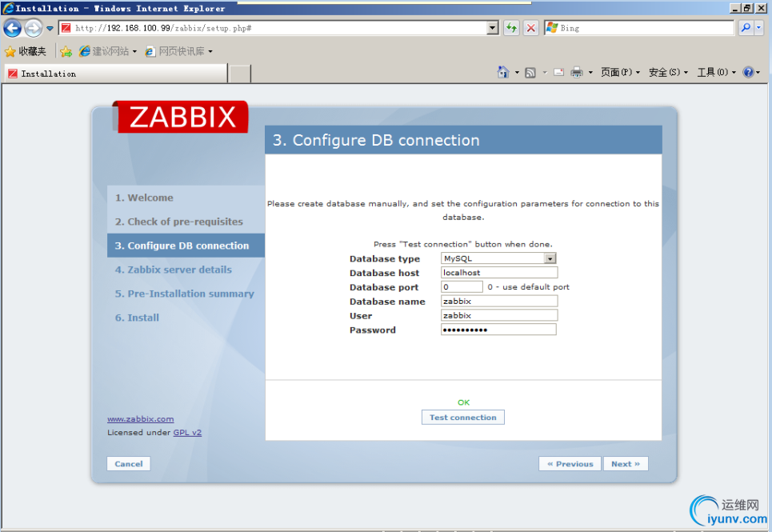This screenshot has width=772, height=532.
Task: Open the www.zabbix.com link
Action: point(140,419)
